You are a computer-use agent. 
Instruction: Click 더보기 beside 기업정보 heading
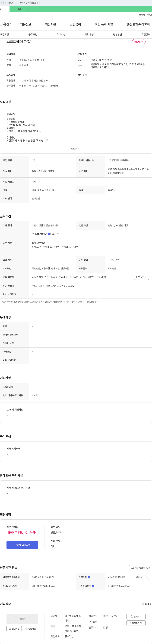[x=147, y=604]
